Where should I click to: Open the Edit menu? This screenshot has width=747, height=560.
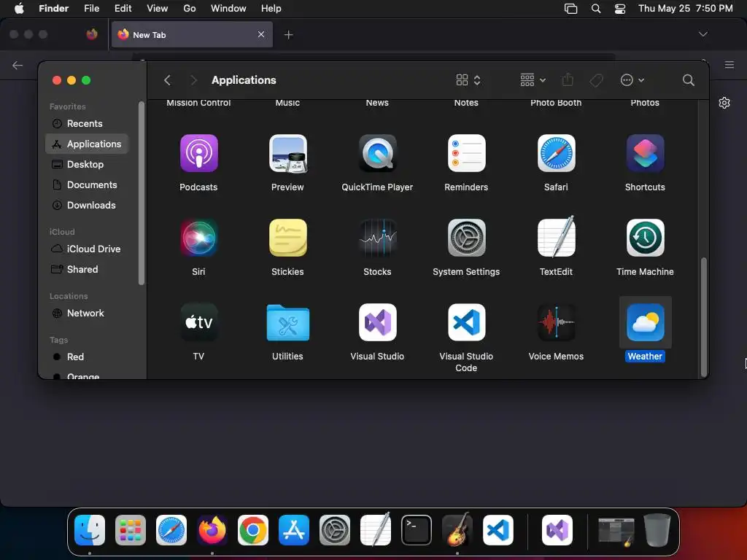point(123,9)
